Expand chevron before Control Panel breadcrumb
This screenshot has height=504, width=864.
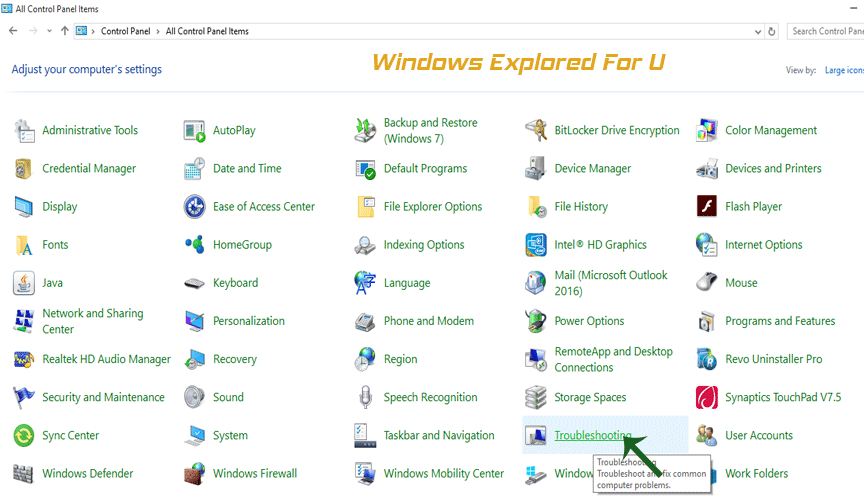pyautogui.click(x=93, y=31)
